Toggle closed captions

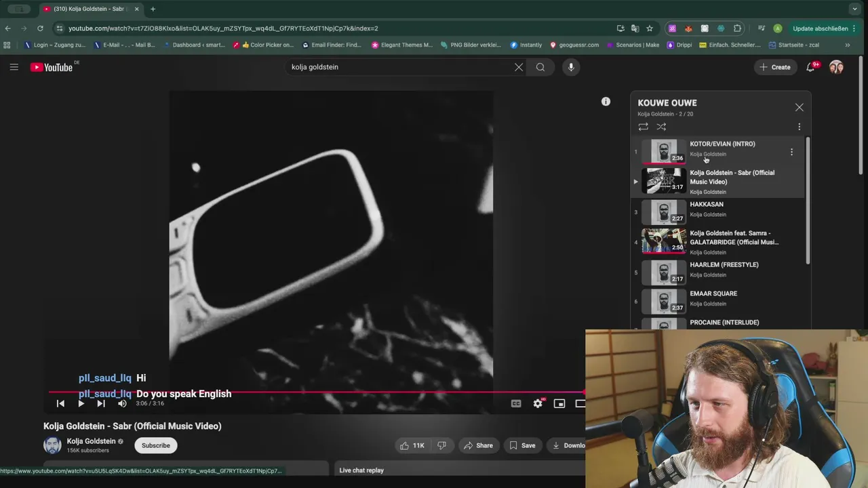[516, 403]
